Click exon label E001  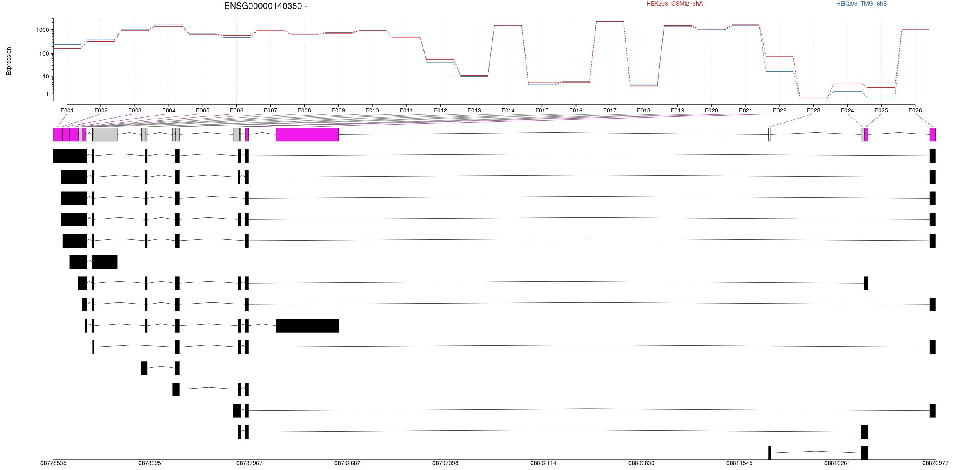pos(67,110)
